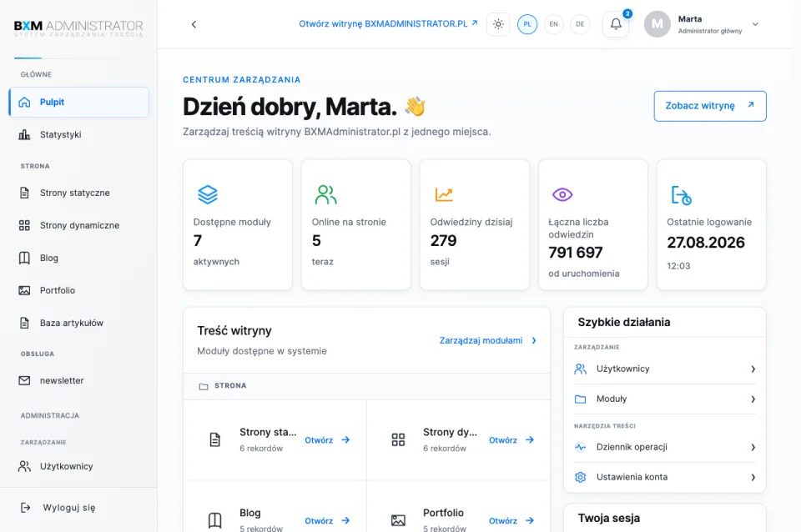Expand Użytkownicy quick action chevron
This screenshot has width=801, height=532.
753,369
